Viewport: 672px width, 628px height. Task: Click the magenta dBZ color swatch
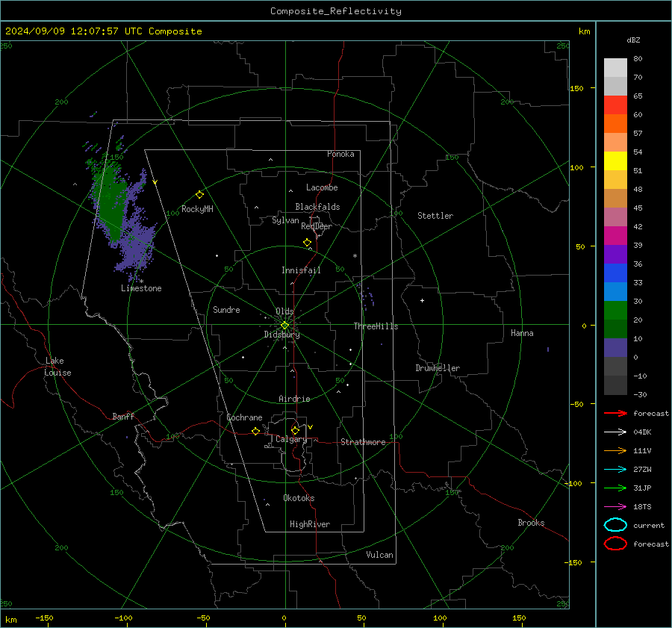click(615, 235)
